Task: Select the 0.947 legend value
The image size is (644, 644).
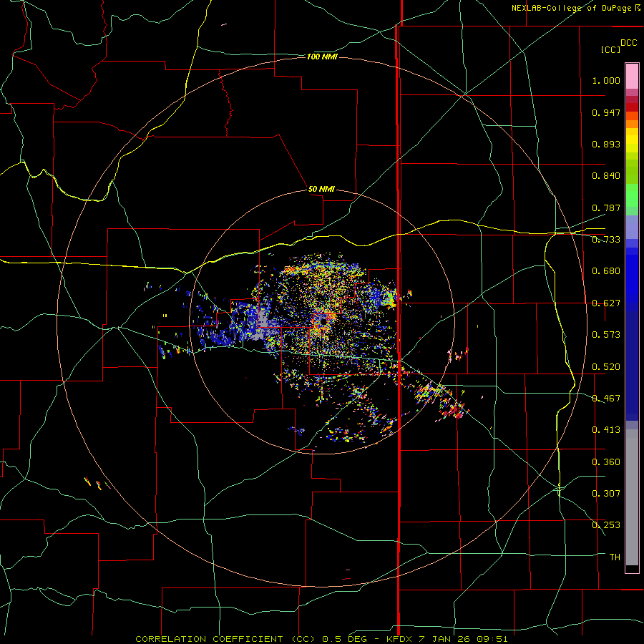Action: click(x=606, y=112)
